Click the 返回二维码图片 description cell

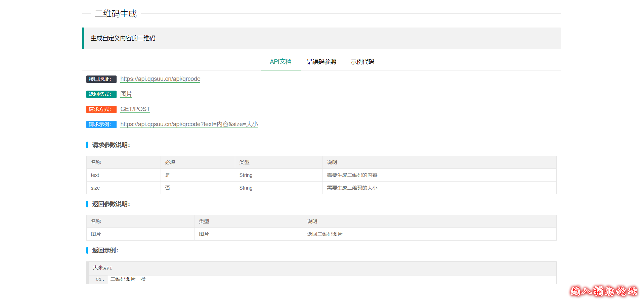coord(325,234)
